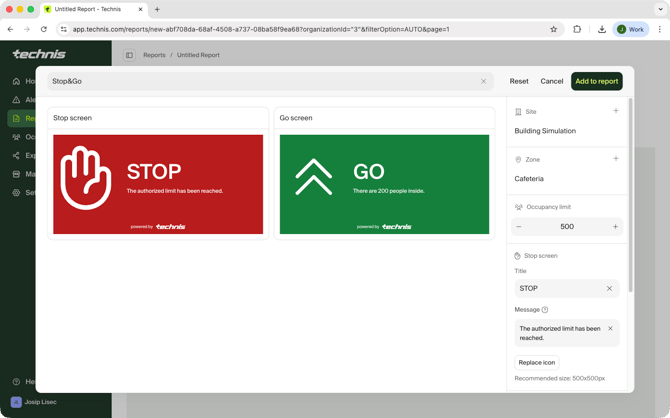Increase the occupancy limit with plus
670x418 pixels.
(615, 227)
